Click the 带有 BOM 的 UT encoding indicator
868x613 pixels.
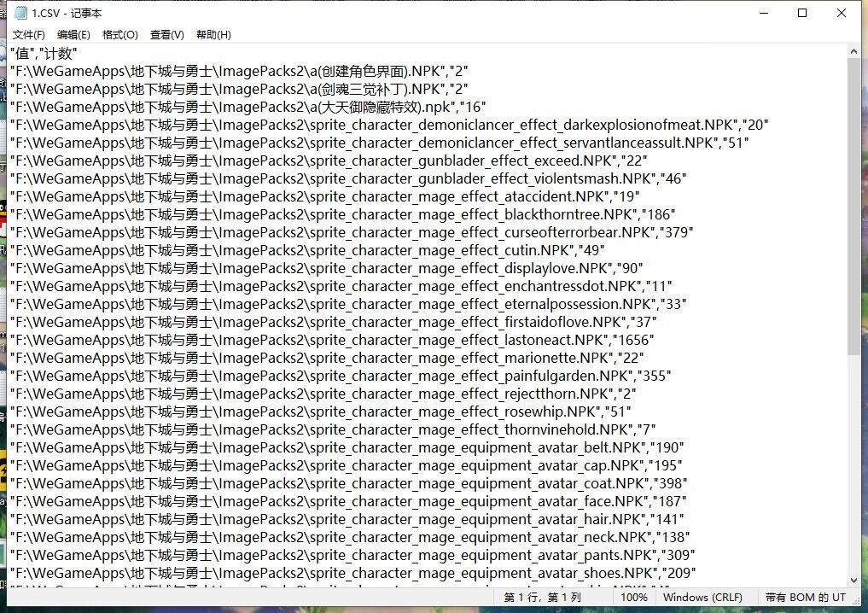coord(806,598)
